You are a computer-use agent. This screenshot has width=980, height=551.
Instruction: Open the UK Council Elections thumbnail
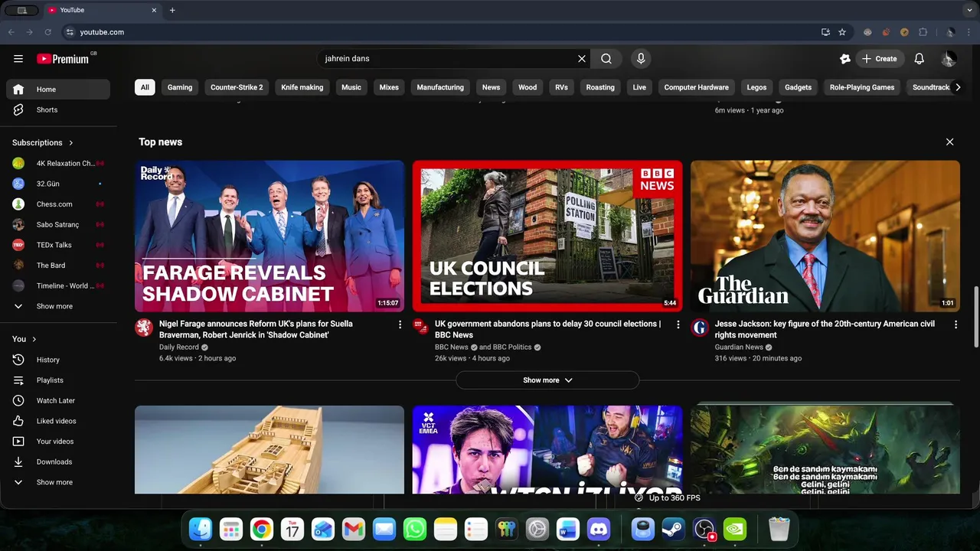point(547,236)
